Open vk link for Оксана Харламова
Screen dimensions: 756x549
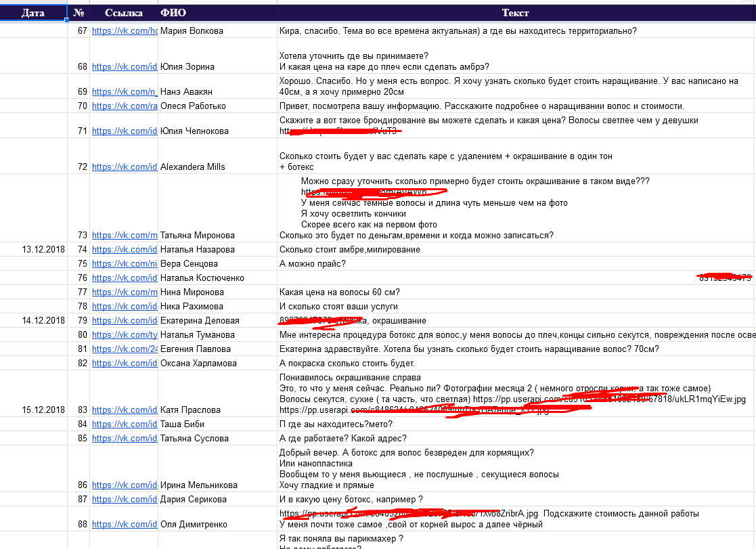[x=125, y=364]
